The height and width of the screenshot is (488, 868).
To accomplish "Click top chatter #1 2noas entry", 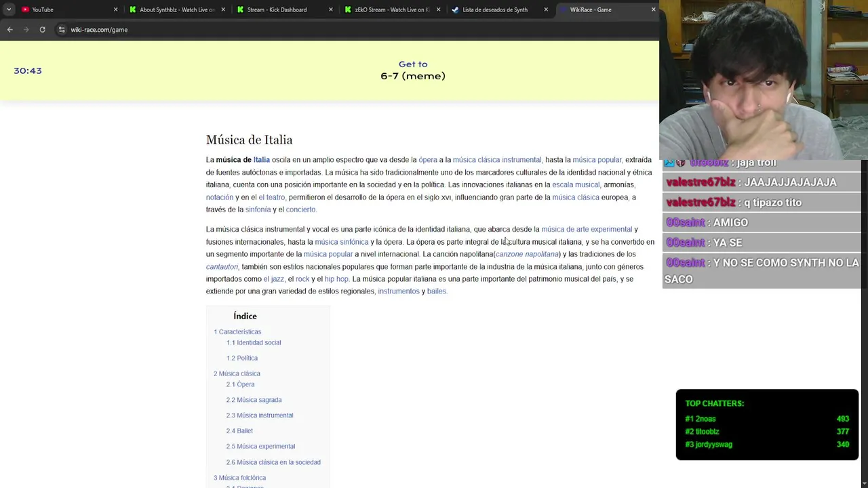I will click(767, 419).
